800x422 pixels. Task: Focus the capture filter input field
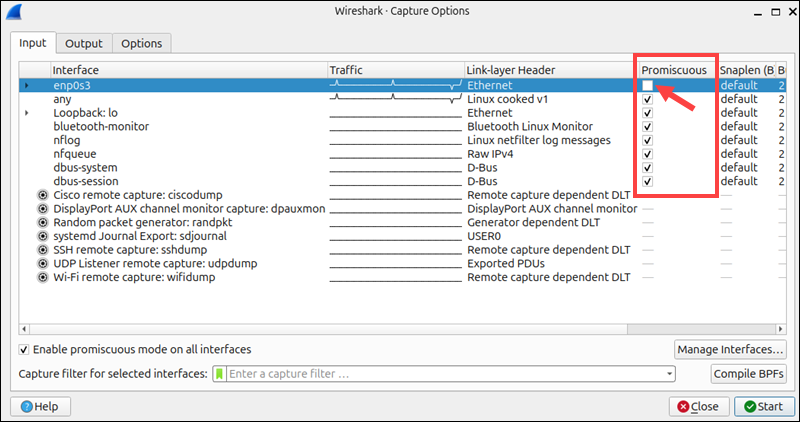[x=444, y=374]
